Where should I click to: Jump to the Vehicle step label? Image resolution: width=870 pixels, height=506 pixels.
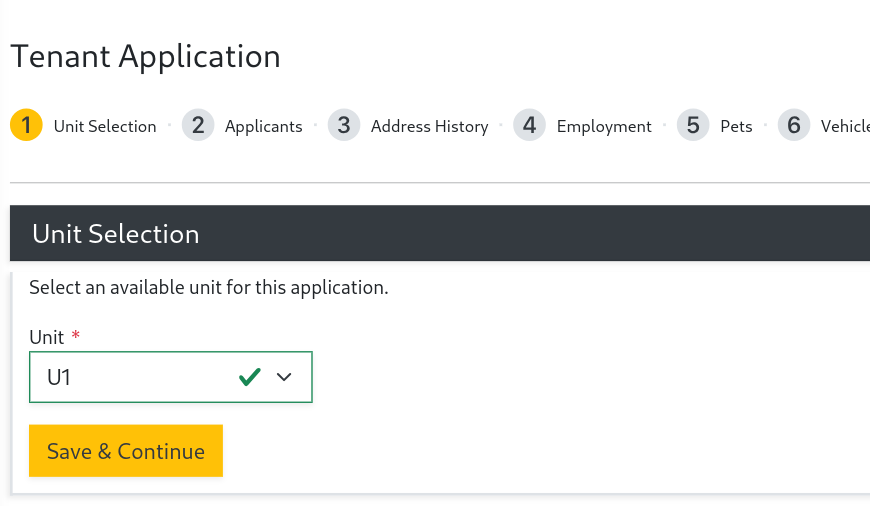[x=844, y=127]
